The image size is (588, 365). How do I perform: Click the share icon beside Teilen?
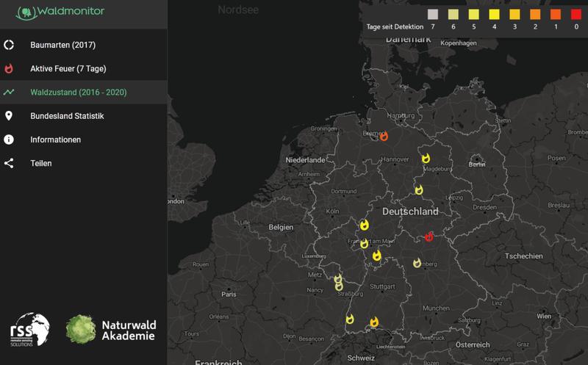(9, 163)
